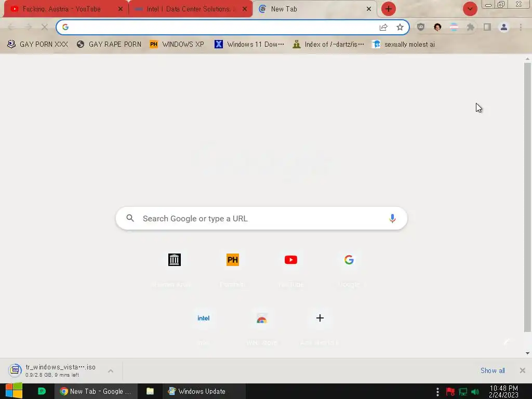Click the vertical scrollbar thumb
The height and width of the screenshot is (399, 532).
[527, 197]
